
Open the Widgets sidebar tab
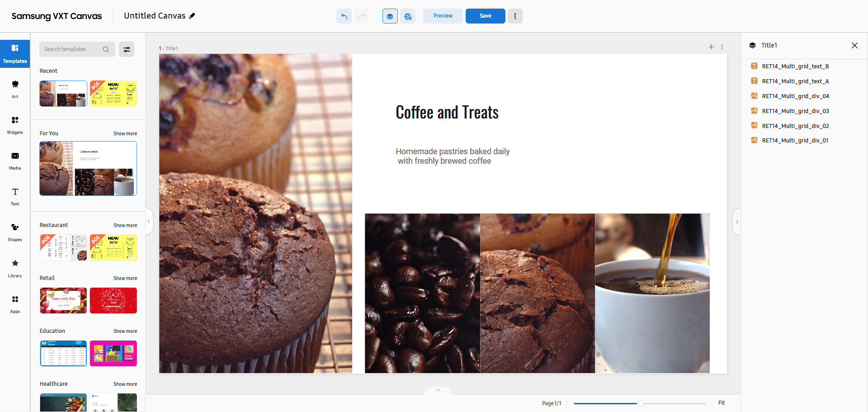pyautogui.click(x=15, y=125)
